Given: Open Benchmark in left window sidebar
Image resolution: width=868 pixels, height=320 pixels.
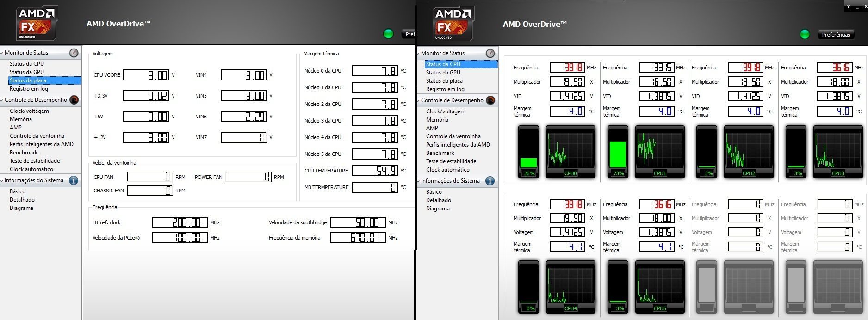Looking at the screenshot, I should pos(24,153).
